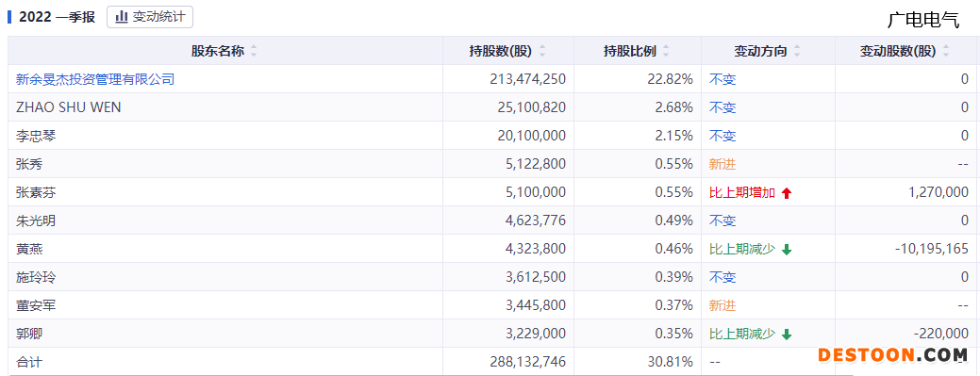Screen dimensions: 980x376
Task: Click 比上期减少 in 郭卿 row
Action: point(742,335)
